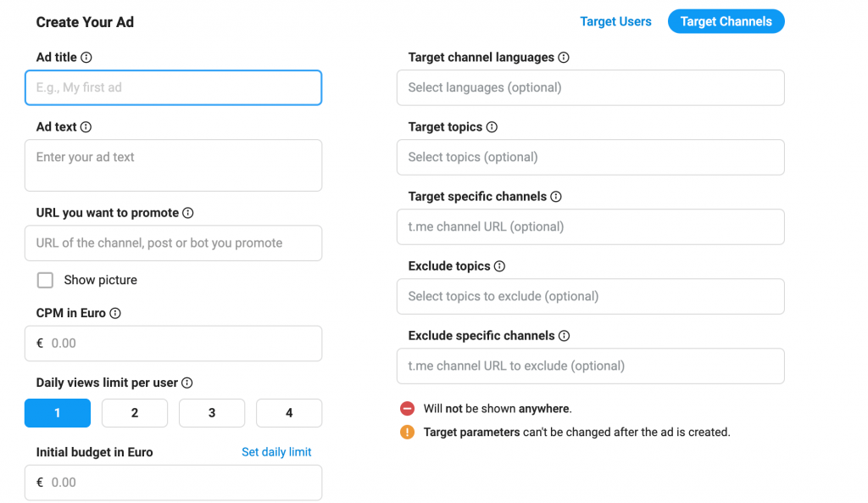The height and width of the screenshot is (503, 868).
Task: Switch to the Target Users tab
Action: pyautogui.click(x=615, y=21)
